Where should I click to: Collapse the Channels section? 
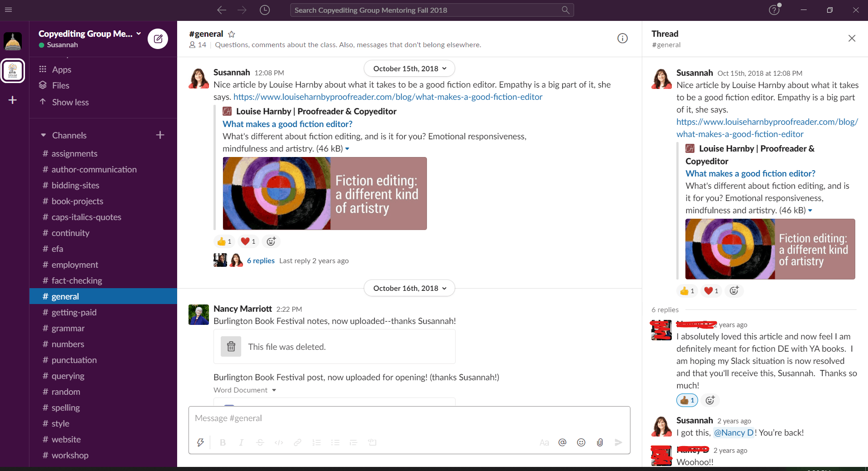[44, 135]
